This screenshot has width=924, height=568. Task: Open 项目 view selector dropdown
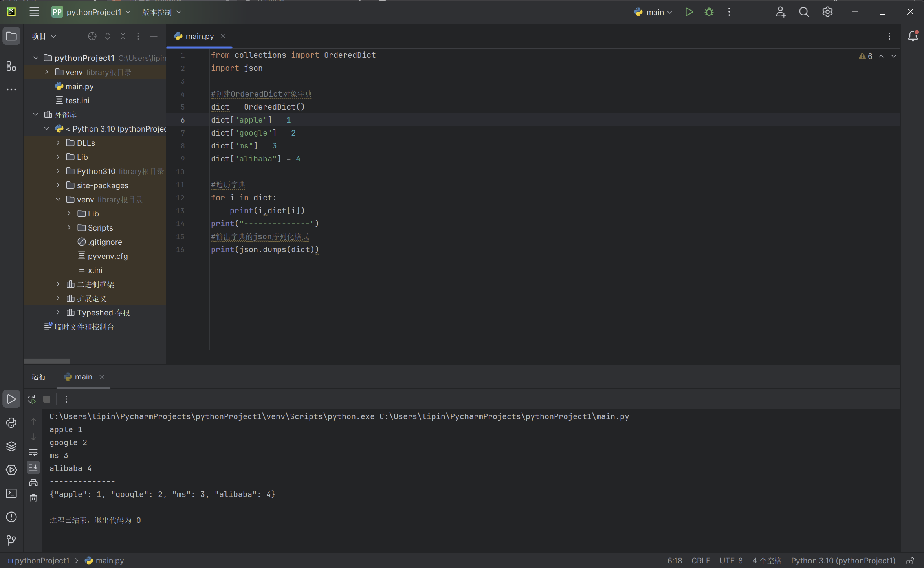tap(44, 36)
